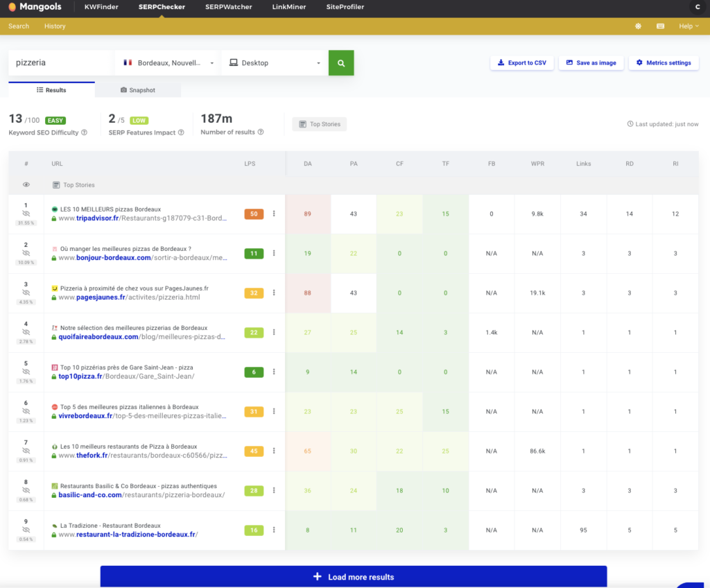Open options menu for vivrebordeaux.fr row
The image size is (710, 588).
[274, 411]
